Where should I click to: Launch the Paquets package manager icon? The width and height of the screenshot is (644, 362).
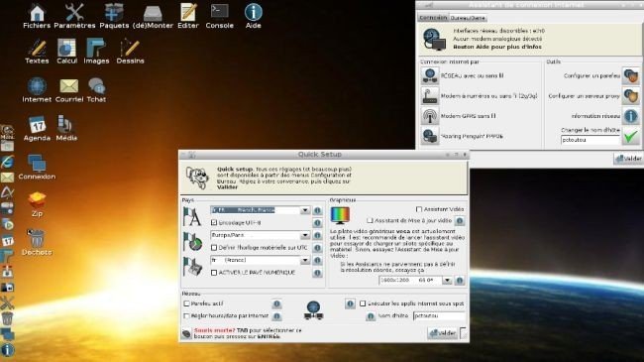tap(114, 16)
